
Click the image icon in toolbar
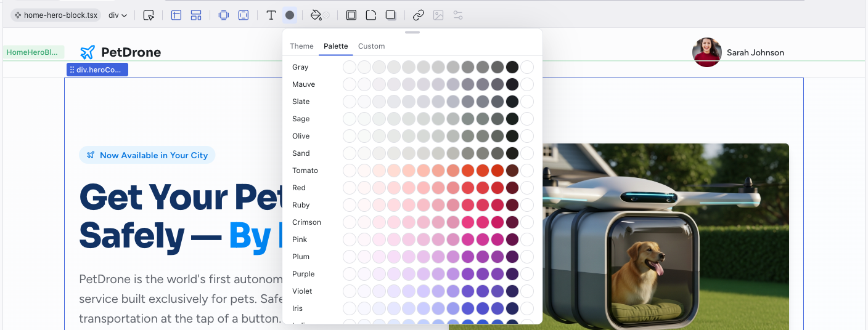click(x=438, y=15)
